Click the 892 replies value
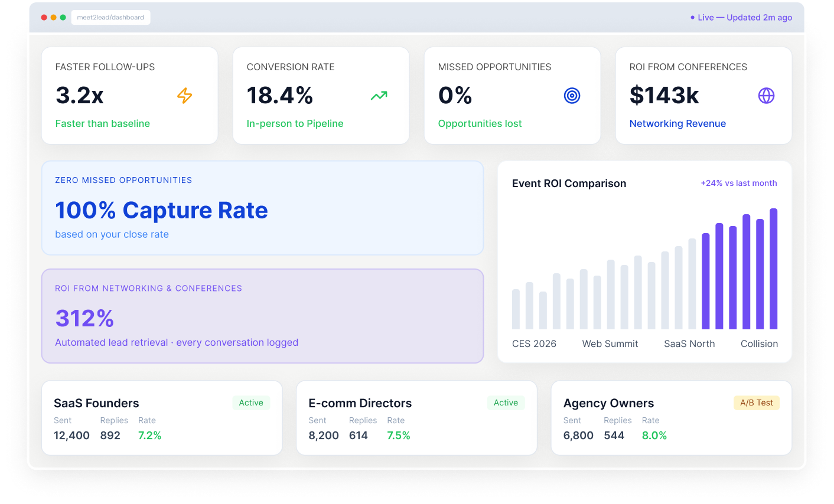This screenshot has width=834, height=504. (x=110, y=436)
